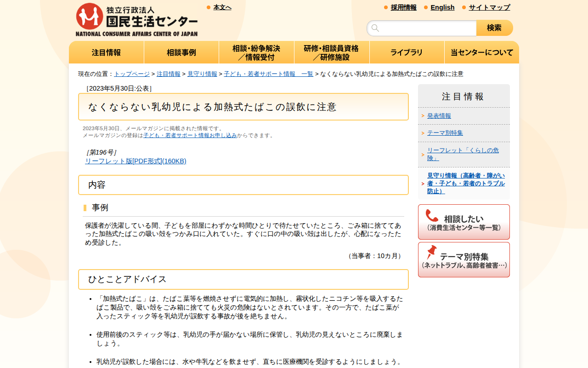
Task: Jump to 本文へ skip link
Action: click(x=222, y=7)
